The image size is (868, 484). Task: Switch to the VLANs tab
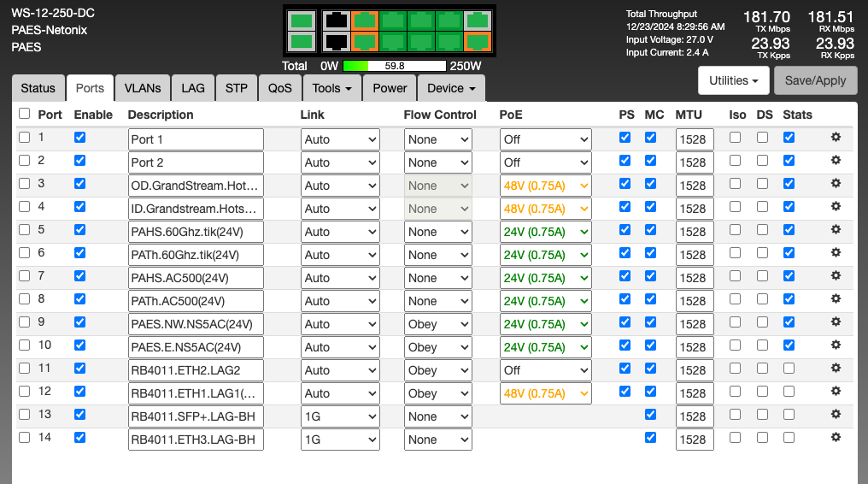click(x=142, y=88)
